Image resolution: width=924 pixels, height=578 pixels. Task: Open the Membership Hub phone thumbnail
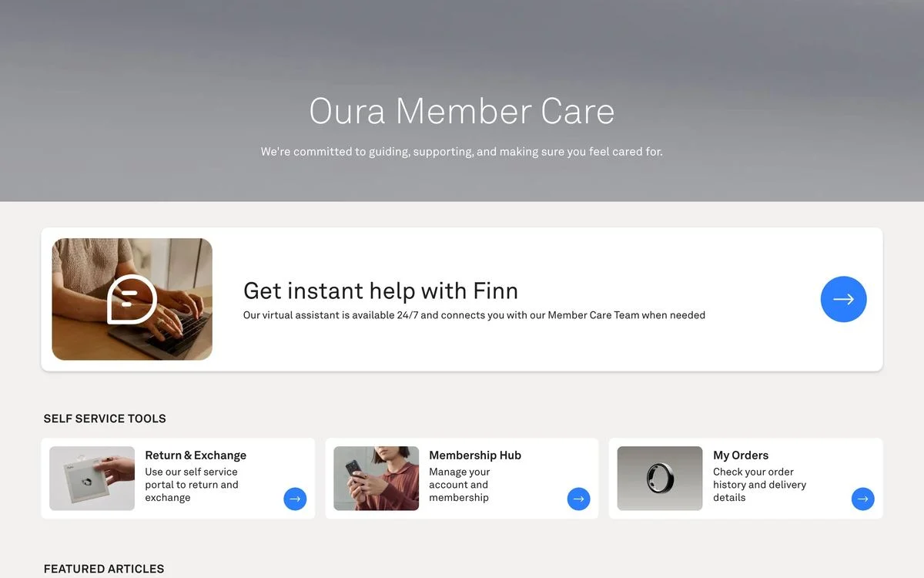click(376, 479)
